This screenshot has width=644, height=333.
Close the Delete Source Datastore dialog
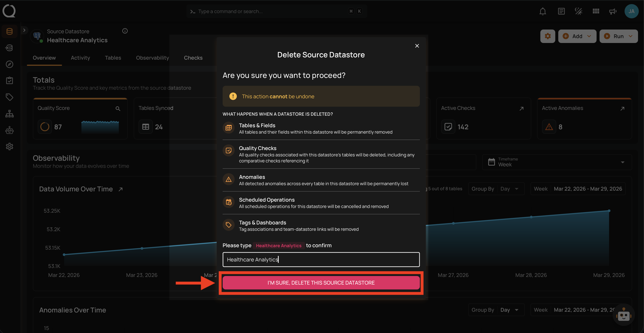point(417,46)
